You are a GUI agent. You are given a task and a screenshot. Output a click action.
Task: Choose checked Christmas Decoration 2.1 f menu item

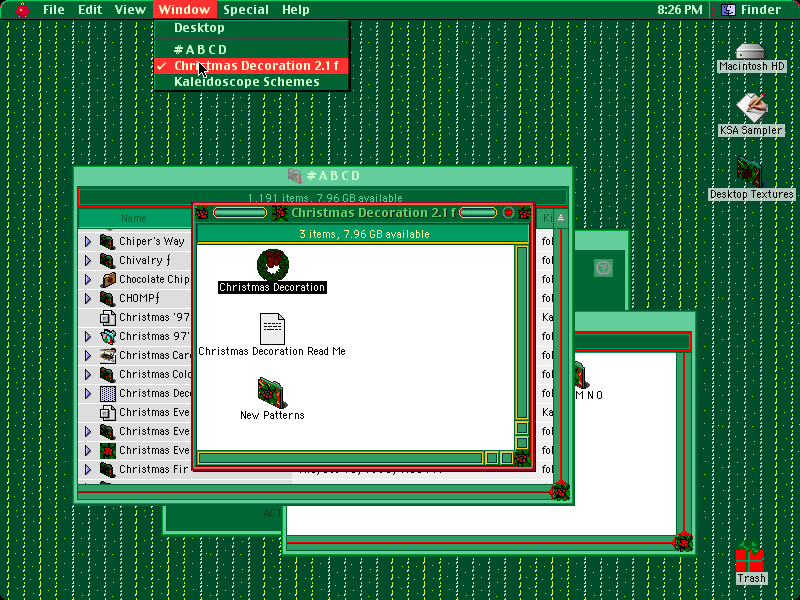point(252,66)
